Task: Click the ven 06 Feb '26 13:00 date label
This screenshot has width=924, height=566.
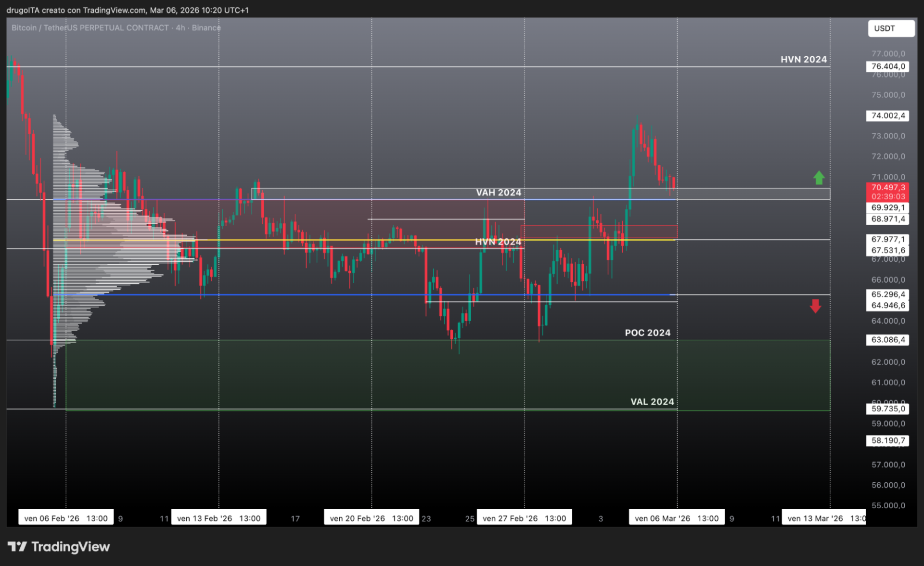Action: point(66,518)
